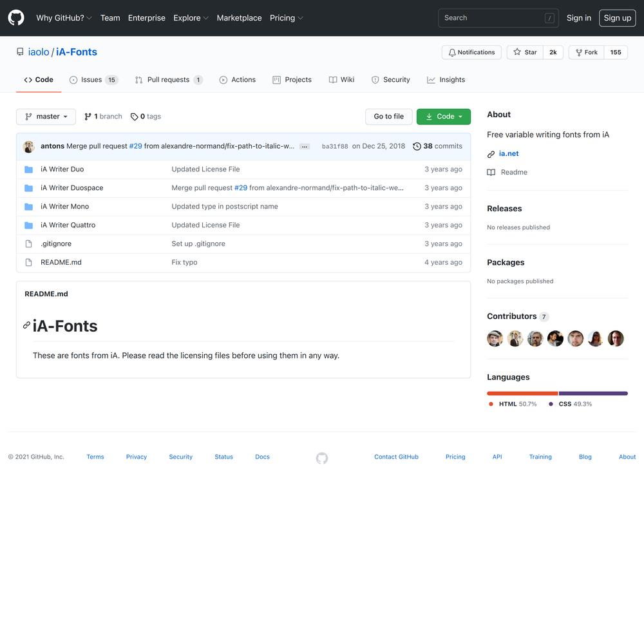
Task: Open the Updated type in postscript name commit
Action: tap(225, 206)
